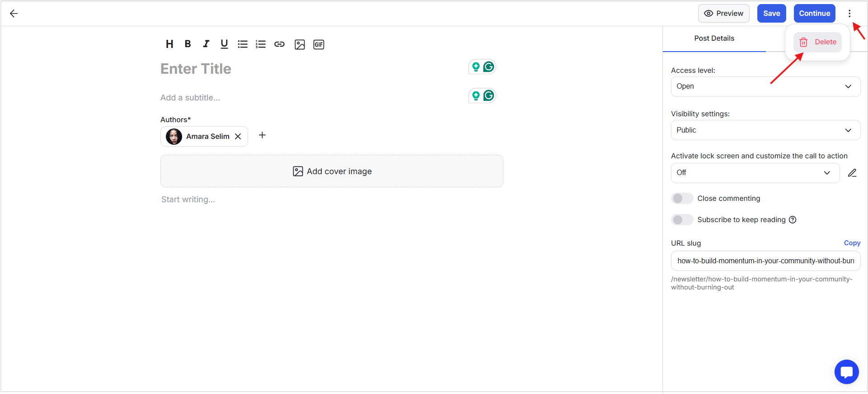Image resolution: width=868 pixels, height=394 pixels.
Task: Insert a GIF from the toolbar
Action: coord(319,44)
